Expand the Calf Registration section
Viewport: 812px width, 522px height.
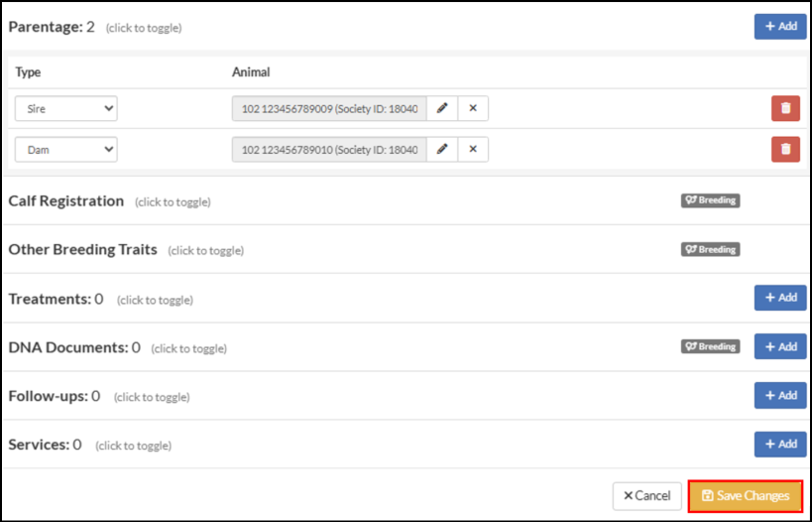(65, 201)
